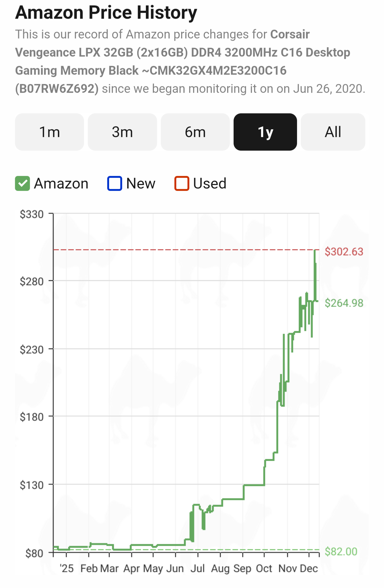Click the $82.00 lowest price label

tap(341, 551)
